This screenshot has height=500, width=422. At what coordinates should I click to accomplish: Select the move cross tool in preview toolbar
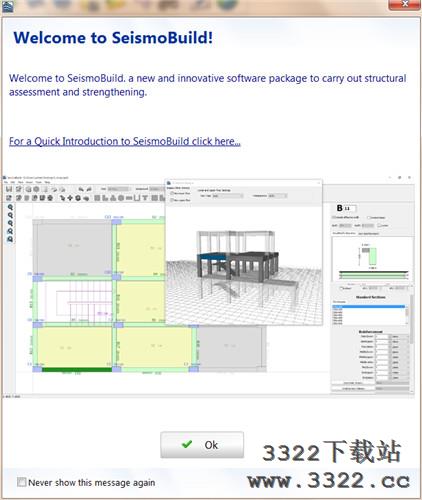[70, 198]
